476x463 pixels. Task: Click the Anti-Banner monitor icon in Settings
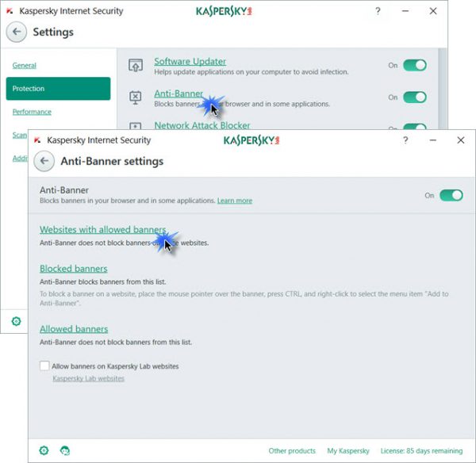[136, 98]
